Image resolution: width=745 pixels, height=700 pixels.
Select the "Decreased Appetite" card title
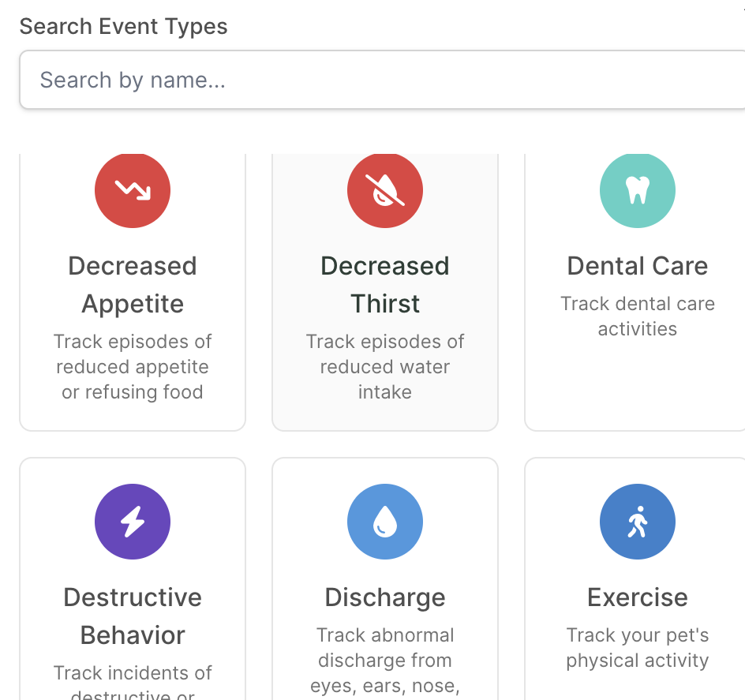point(133,285)
